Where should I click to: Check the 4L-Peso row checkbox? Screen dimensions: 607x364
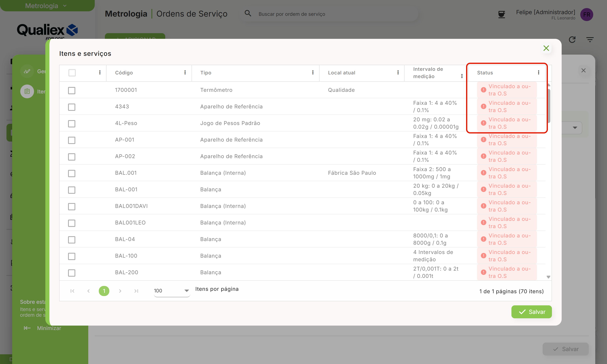point(72,124)
